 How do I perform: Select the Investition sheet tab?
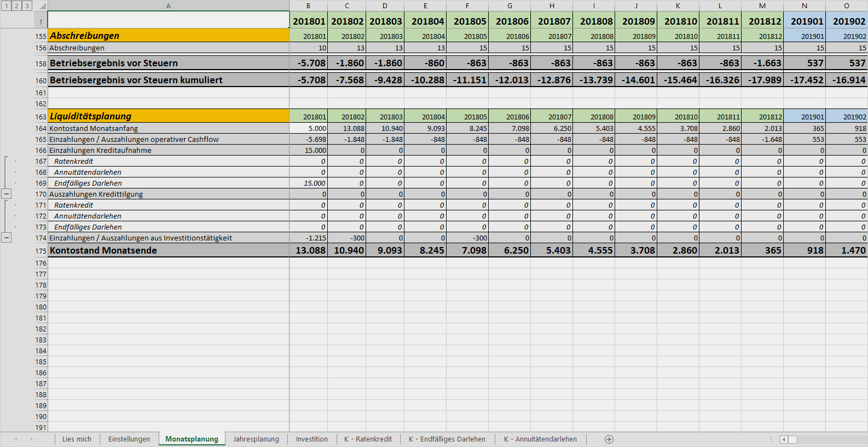pyautogui.click(x=311, y=439)
